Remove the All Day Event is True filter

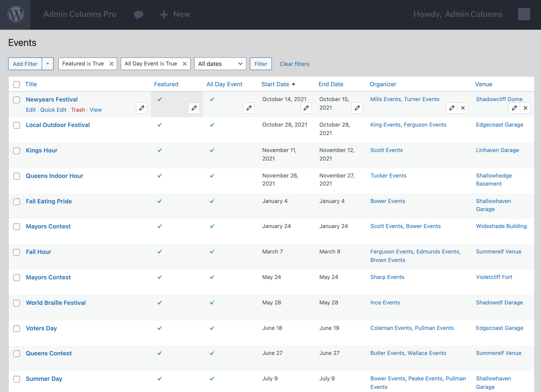tap(185, 64)
